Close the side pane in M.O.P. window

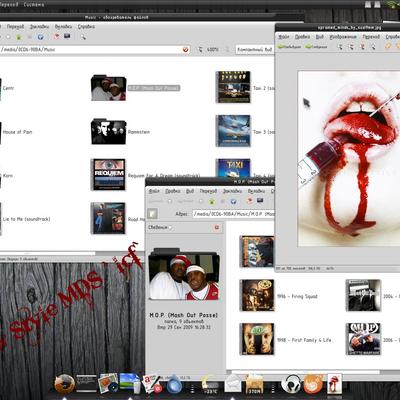[x=217, y=227]
